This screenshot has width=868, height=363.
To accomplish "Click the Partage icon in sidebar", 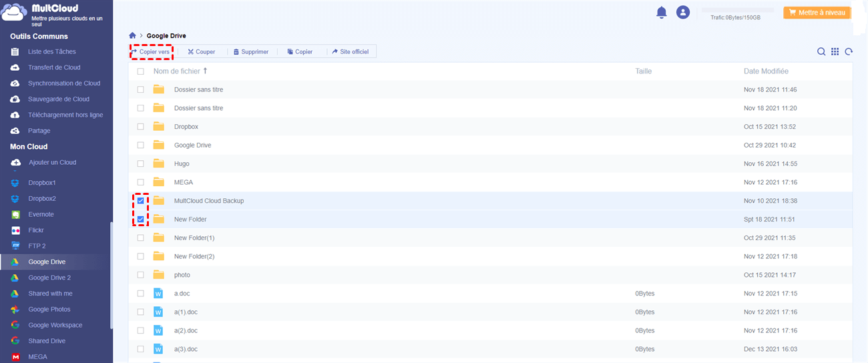I will (x=15, y=131).
